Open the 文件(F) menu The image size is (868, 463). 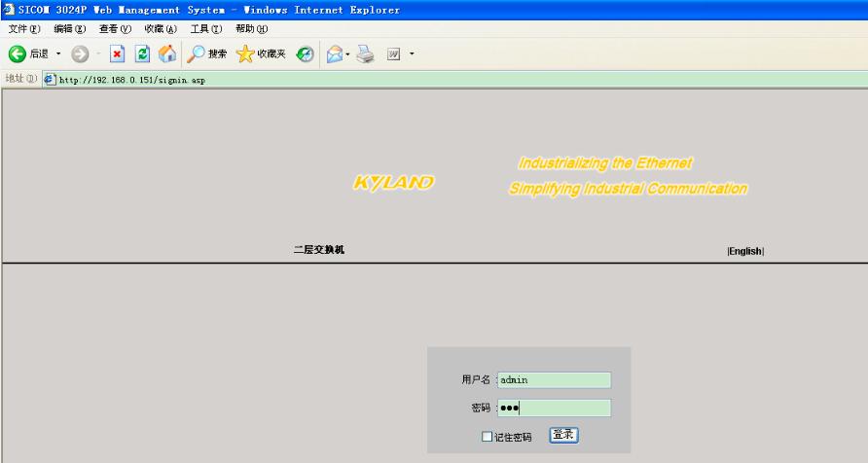pyautogui.click(x=24, y=29)
